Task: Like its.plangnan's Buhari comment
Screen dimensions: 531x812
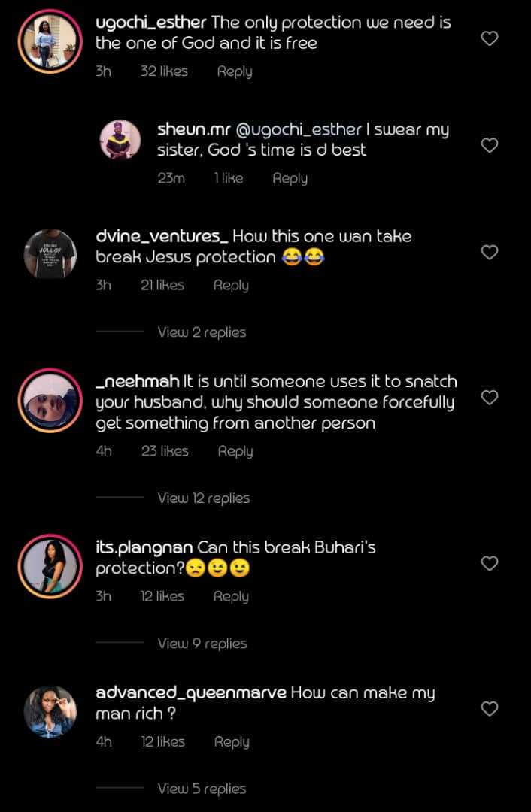Action: tap(490, 563)
